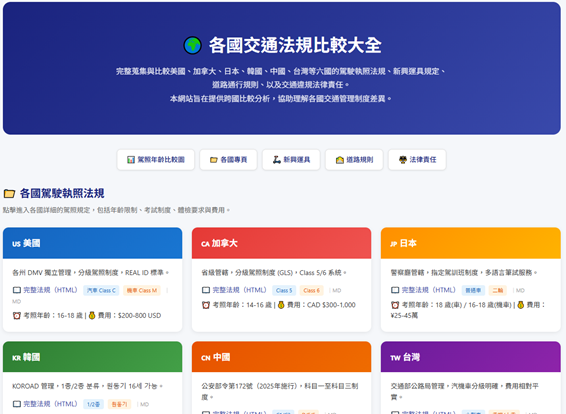
Task: Click the scooter icon on 新興運具 button
Action: coord(277,160)
